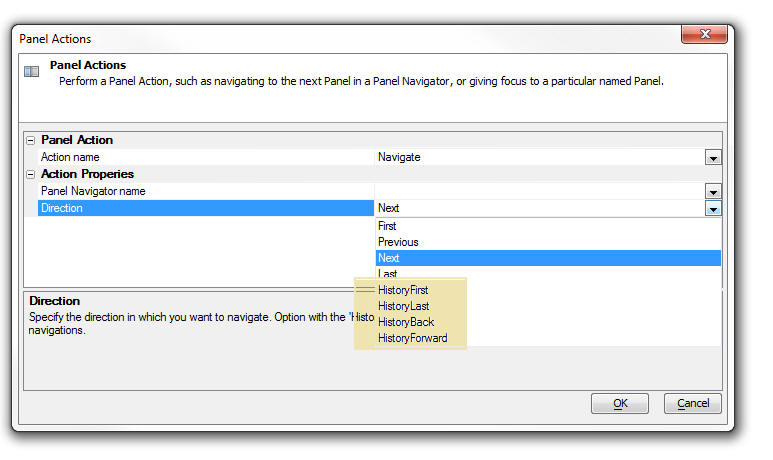Choose First from the direction list
This screenshot has height=460, width=773.
pyautogui.click(x=548, y=226)
